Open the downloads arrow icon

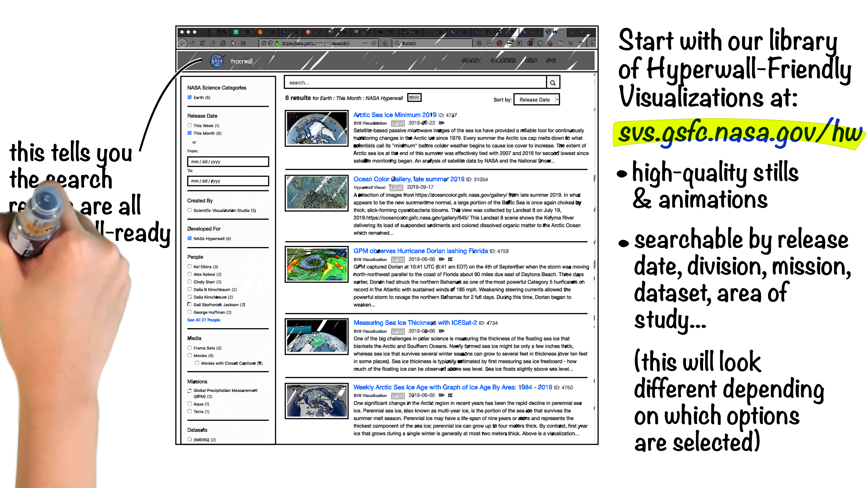coord(385,43)
